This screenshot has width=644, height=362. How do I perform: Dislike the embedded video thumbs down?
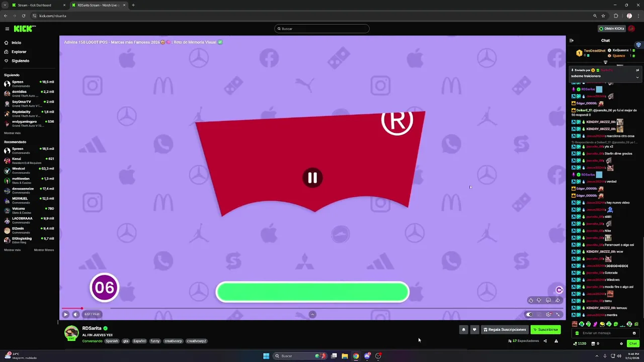539,300
